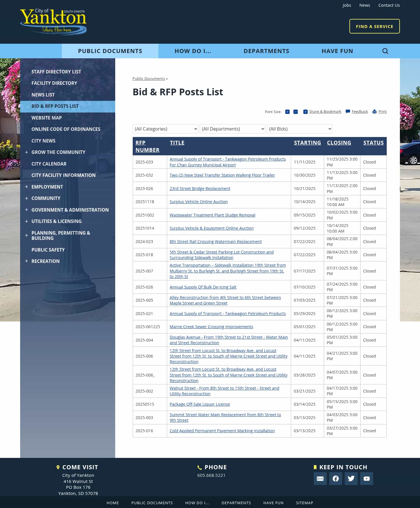This screenshot has height=508, width=420.
Task: Open the Jobs link in header
Action: (x=346, y=5)
